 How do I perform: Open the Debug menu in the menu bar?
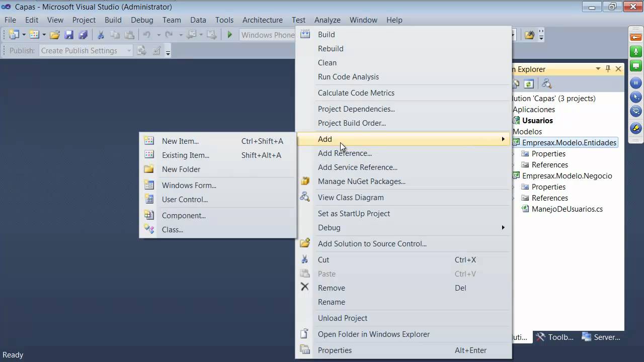point(142,20)
